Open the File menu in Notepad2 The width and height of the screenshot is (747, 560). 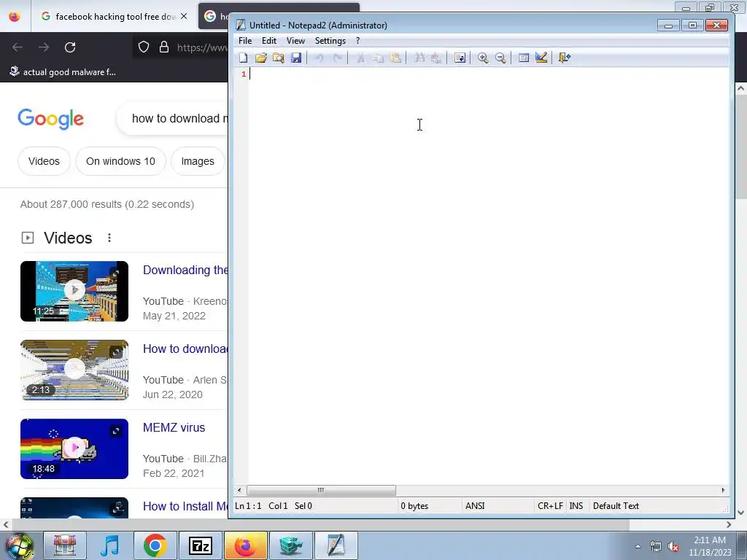[245, 41]
